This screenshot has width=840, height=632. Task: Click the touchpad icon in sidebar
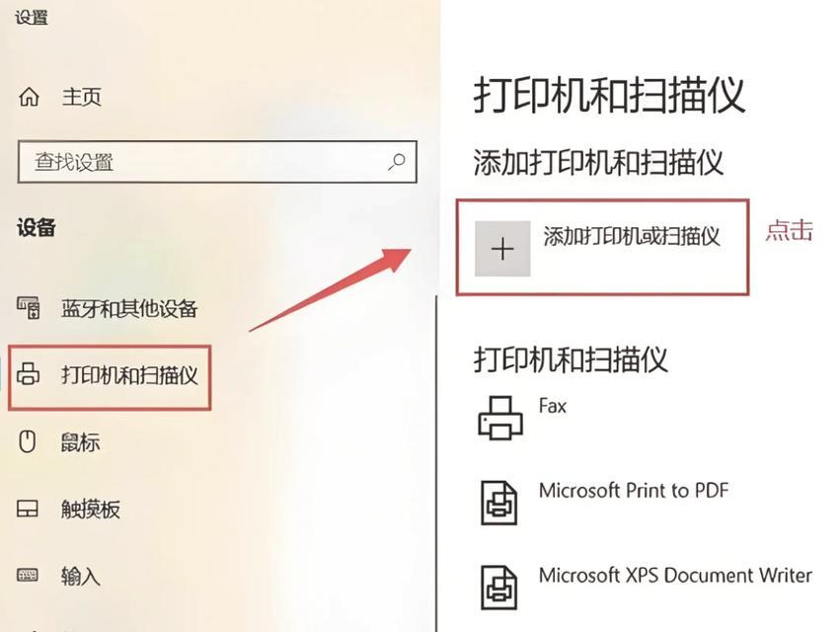[28, 509]
